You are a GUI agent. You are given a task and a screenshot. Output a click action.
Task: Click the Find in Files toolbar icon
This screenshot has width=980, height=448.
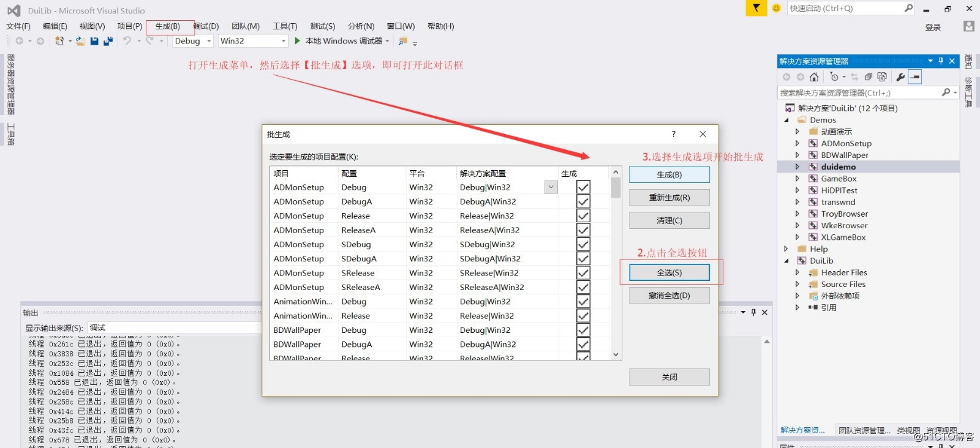tap(403, 41)
